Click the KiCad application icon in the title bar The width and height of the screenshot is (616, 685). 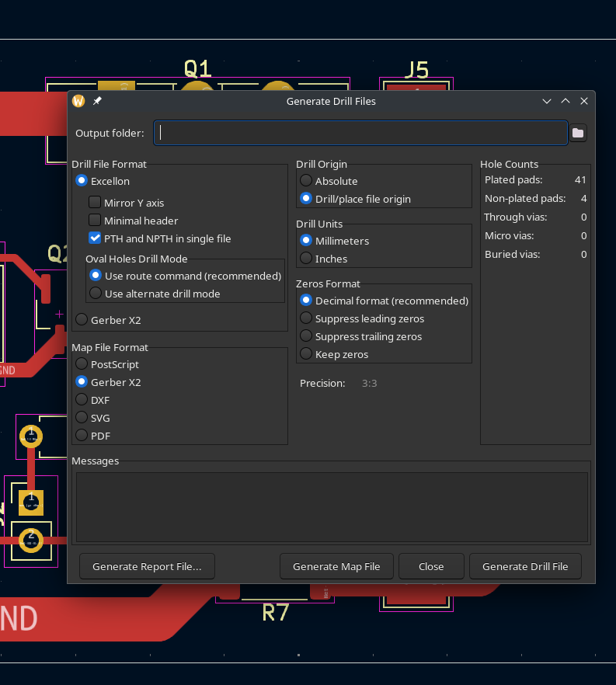tap(78, 101)
